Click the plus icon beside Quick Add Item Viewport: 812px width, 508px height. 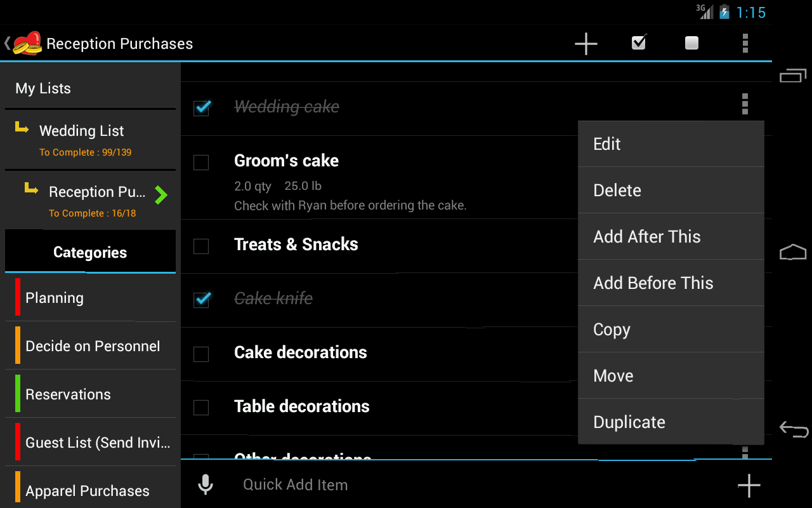click(x=749, y=485)
